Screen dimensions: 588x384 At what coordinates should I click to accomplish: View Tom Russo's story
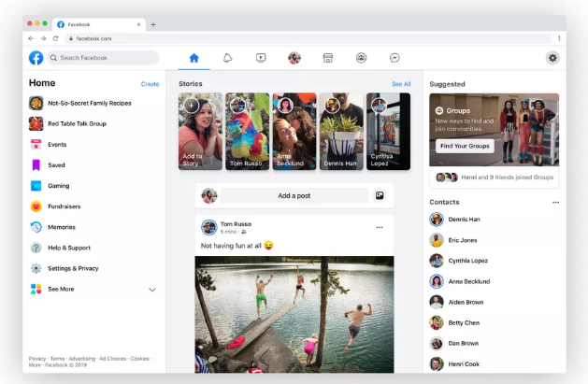[248, 131]
